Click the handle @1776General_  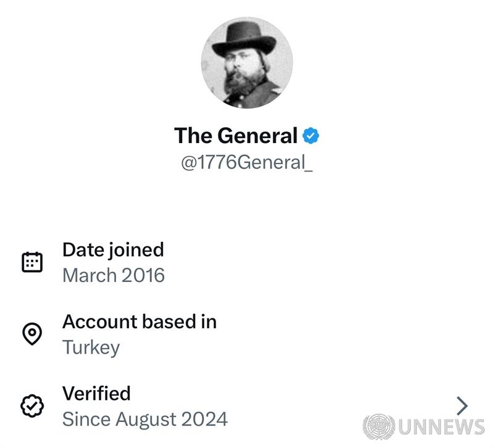pyautogui.click(x=247, y=162)
